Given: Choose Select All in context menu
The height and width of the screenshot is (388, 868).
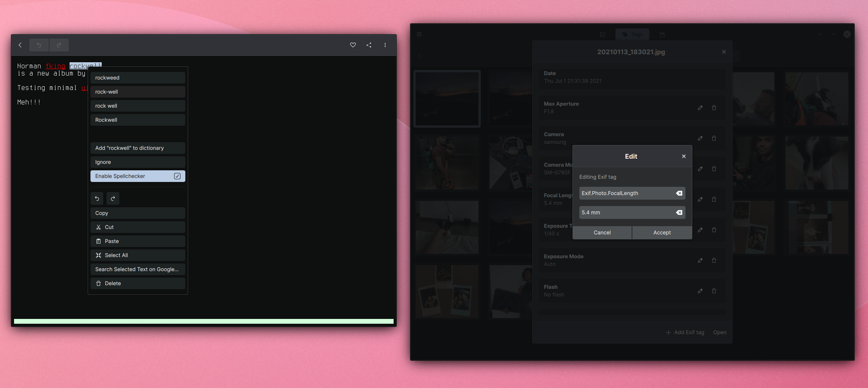Looking at the screenshot, I should (138, 255).
